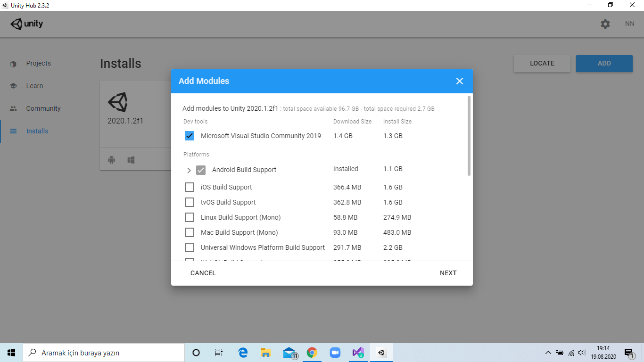Click the 'Mac Build Support (Mono)' label

pyautogui.click(x=239, y=232)
